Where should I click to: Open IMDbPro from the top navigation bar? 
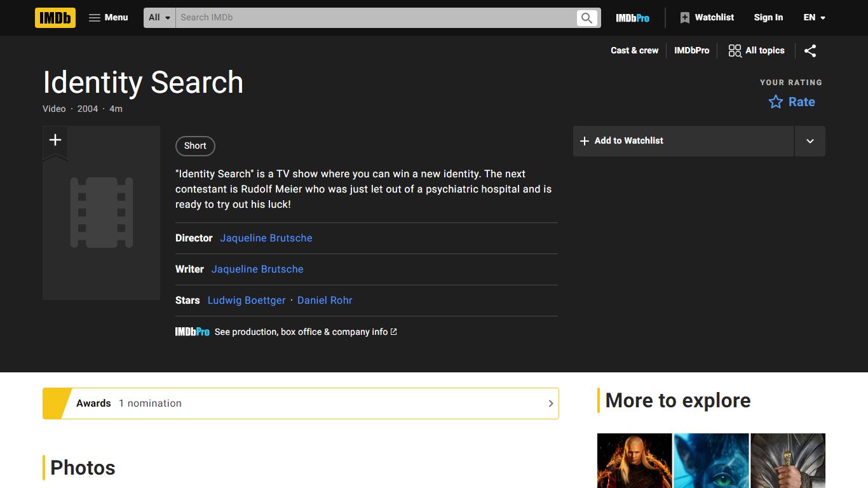(633, 18)
